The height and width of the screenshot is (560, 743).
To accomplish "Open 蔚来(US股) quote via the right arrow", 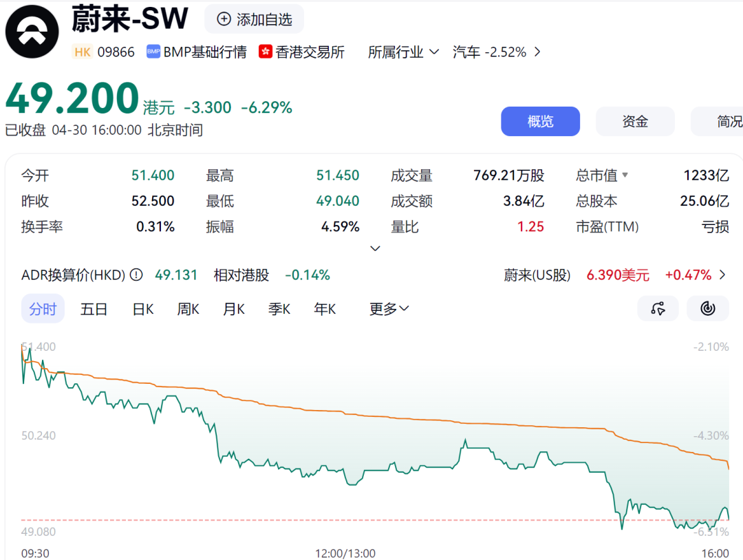I will pyautogui.click(x=721, y=273).
